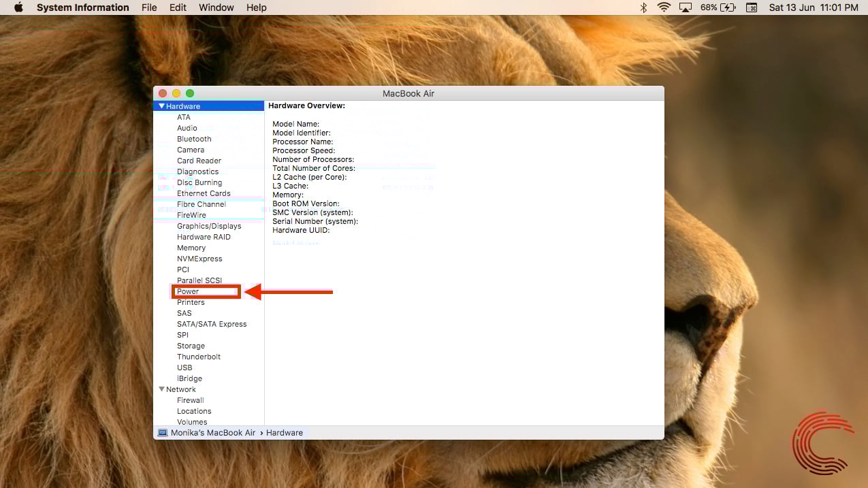
Task: Select SPI in the sidebar
Action: click(x=183, y=335)
